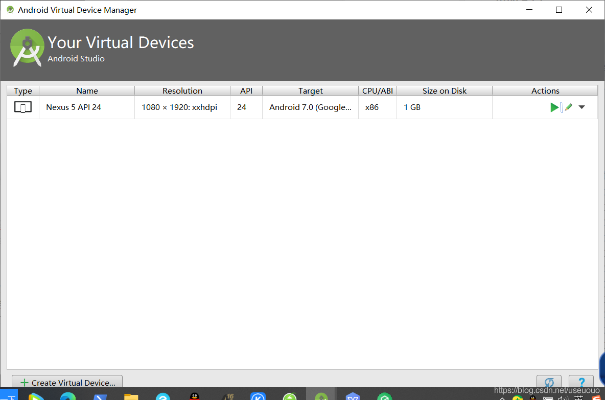This screenshot has width=605, height=400.
Task: Click the API column header
Action: coord(246,91)
